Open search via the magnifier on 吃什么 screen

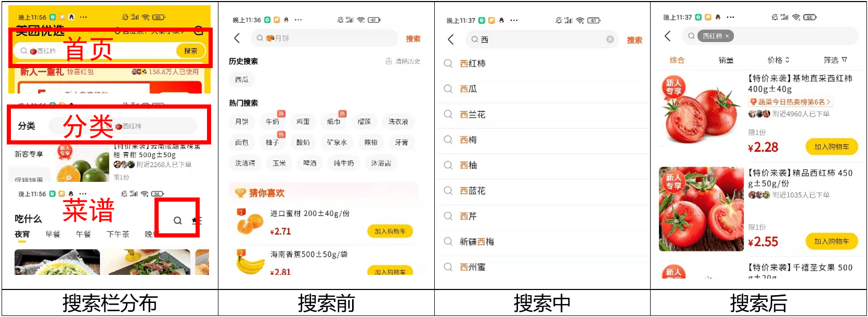[178, 220]
